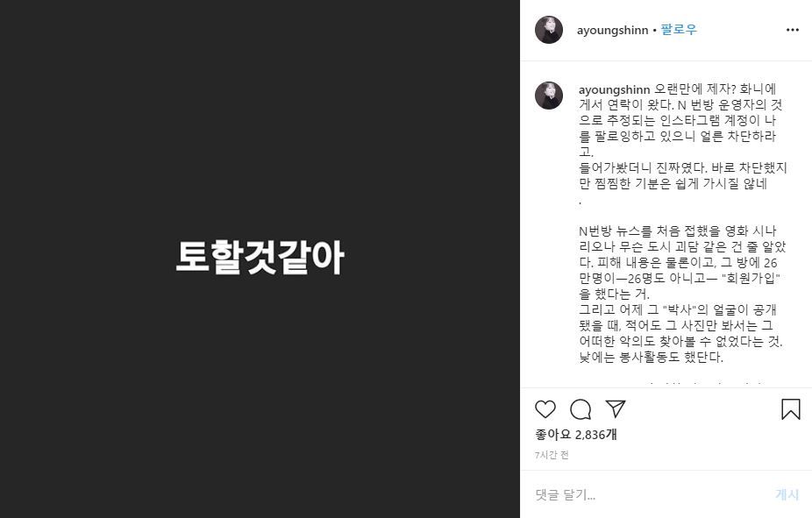View likes list 좋아요 2,836개
Viewport: 812px width, 518px height.
576,435
